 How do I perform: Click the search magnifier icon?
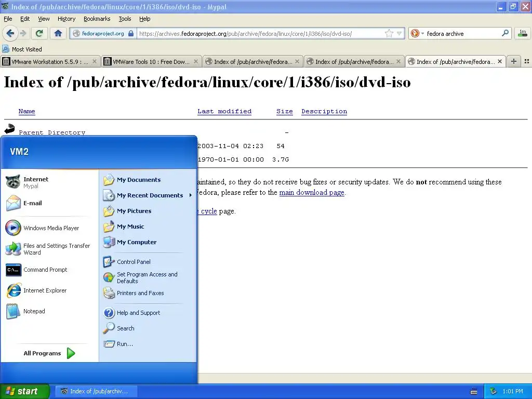click(x=505, y=33)
